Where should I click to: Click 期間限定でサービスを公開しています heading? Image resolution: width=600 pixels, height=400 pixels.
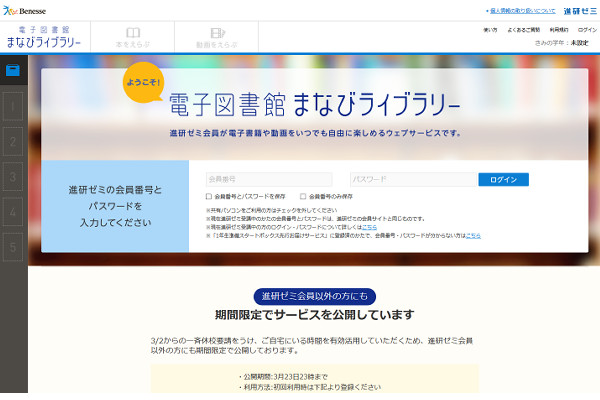tap(315, 315)
